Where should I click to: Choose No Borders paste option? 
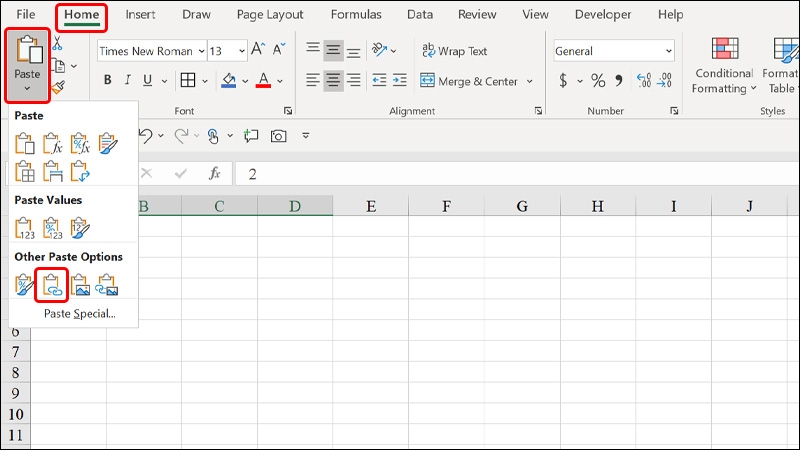point(24,171)
